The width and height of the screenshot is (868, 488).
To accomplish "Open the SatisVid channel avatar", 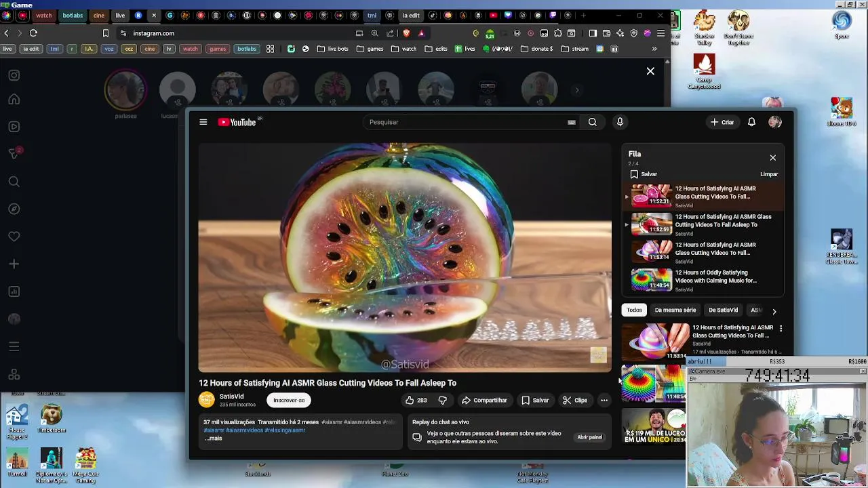I will click(x=206, y=399).
